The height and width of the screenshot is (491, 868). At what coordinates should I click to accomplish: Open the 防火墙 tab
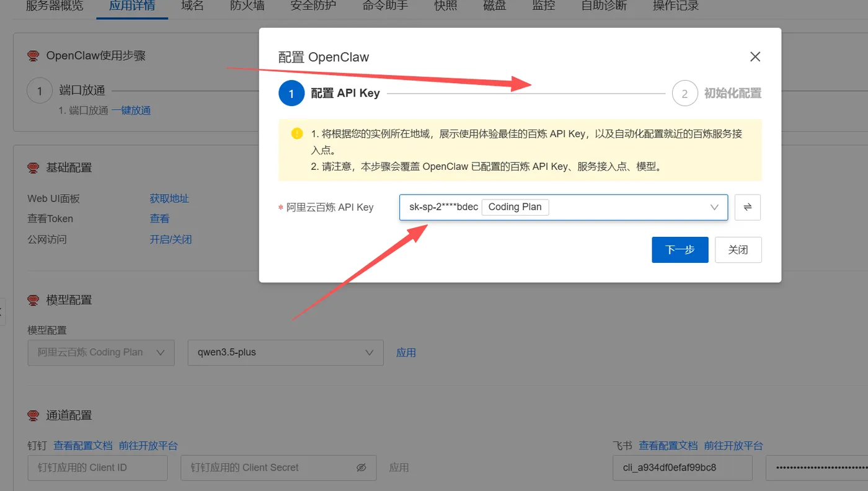coord(247,6)
